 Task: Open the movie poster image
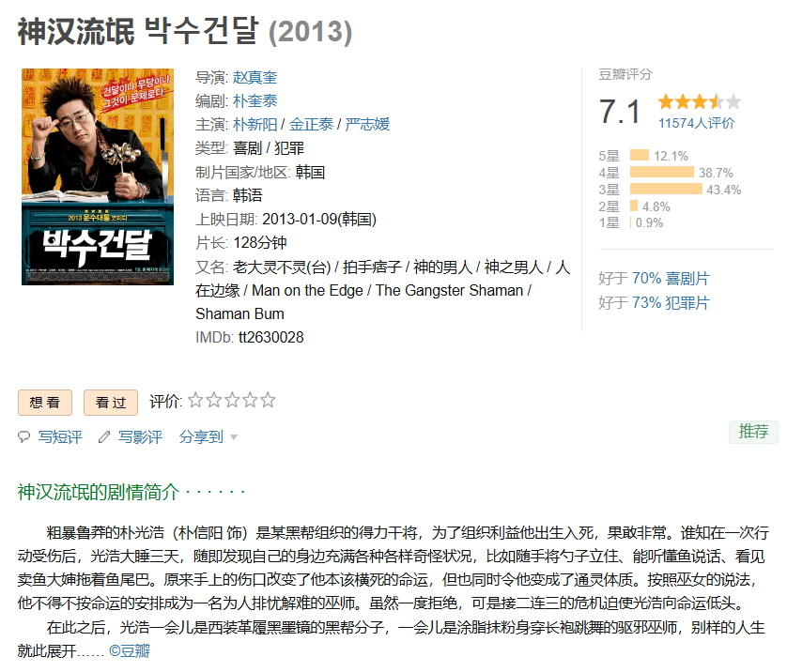(98, 177)
